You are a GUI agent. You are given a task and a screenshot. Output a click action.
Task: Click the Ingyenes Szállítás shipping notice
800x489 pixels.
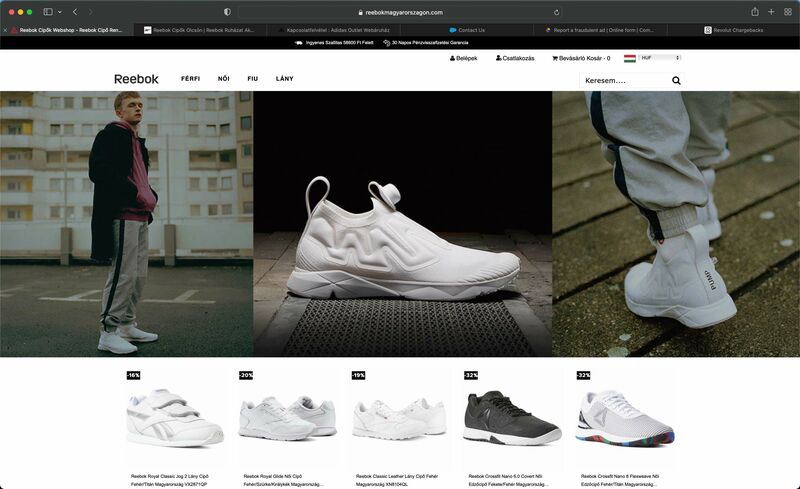[x=339, y=43]
